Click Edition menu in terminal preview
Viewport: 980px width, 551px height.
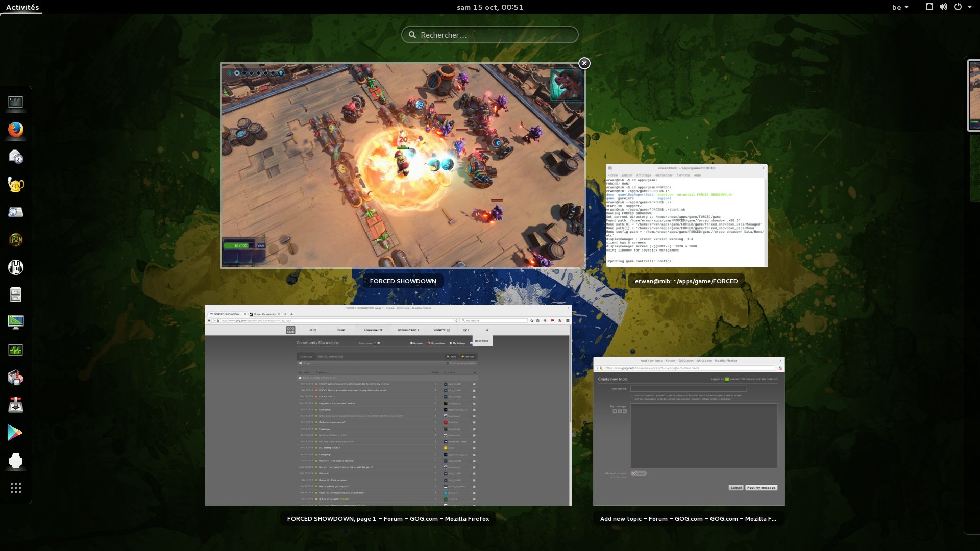pos(627,175)
